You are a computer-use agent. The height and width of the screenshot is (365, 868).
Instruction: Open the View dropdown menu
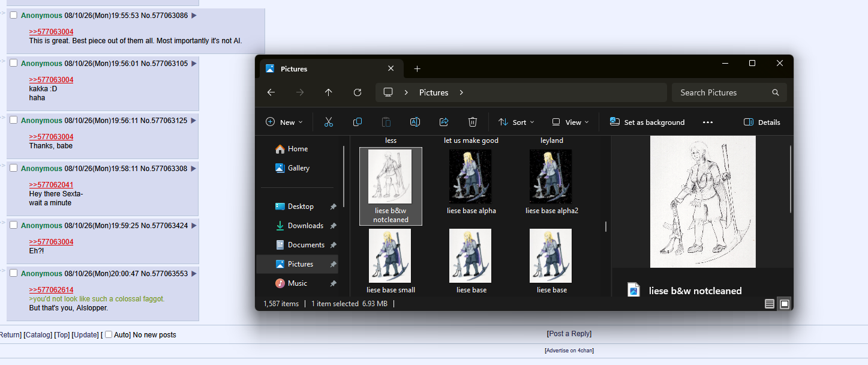click(570, 122)
